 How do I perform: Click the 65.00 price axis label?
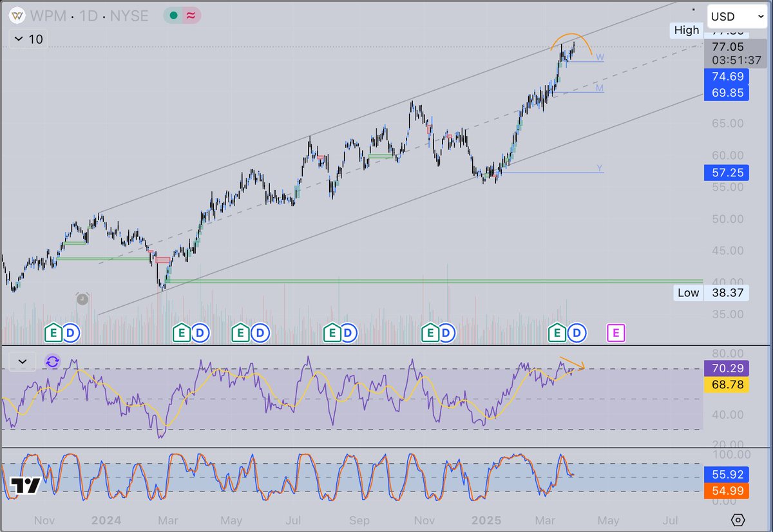[727, 124]
